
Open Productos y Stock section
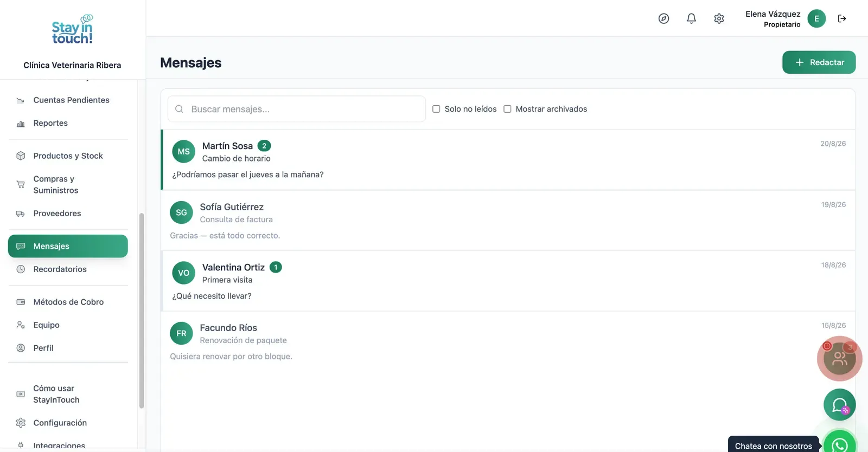pyautogui.click(x=68, y=156)
